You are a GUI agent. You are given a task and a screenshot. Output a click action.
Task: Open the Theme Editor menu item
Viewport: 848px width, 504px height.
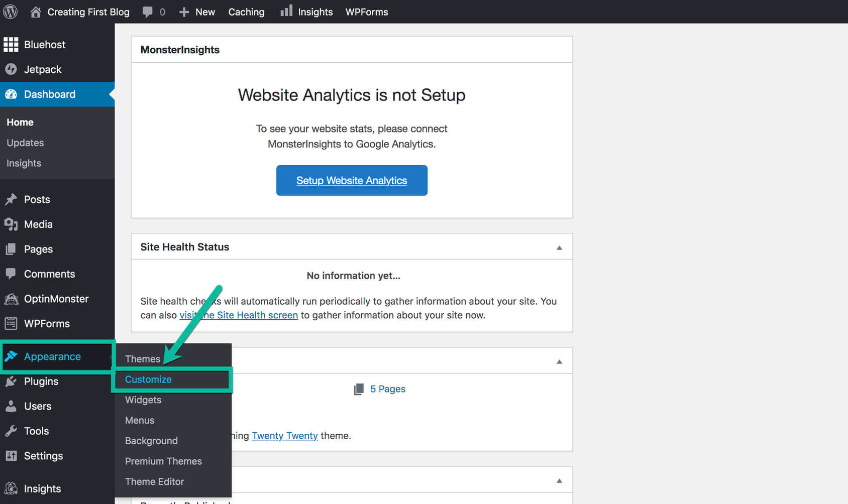coord(154,481)
